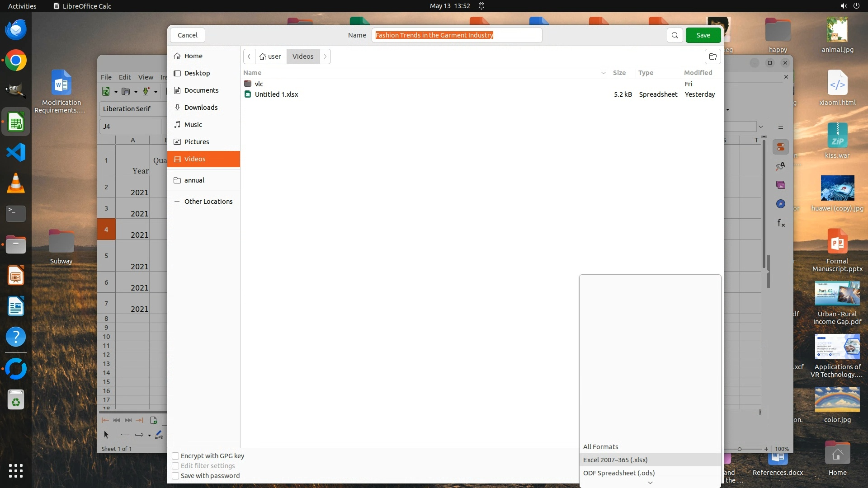Launch VLC from the dock
Image resolution: width=868 pixels, height=488 pixels.
16,183
